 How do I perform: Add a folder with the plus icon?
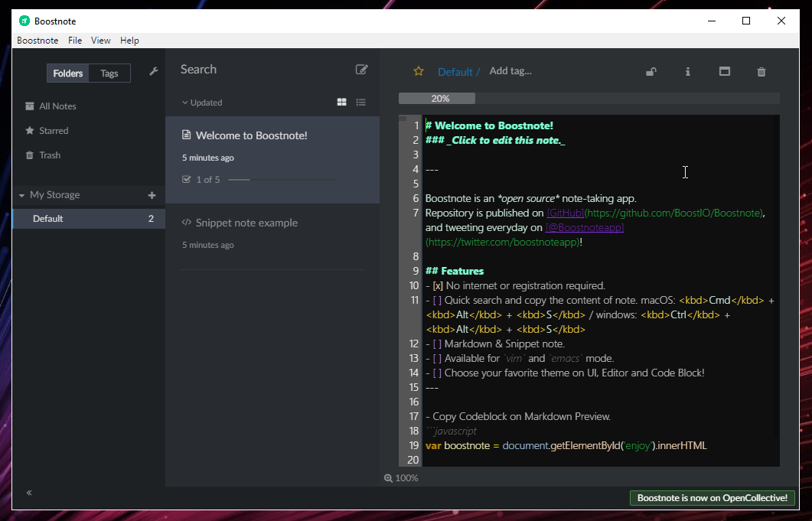point(152,195)
